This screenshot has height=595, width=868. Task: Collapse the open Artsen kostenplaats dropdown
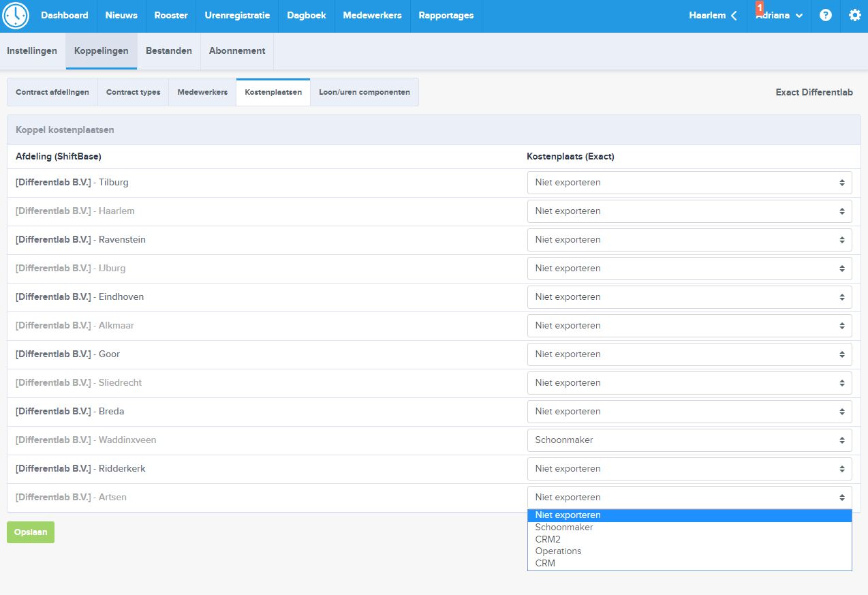(x=689, y=498)
